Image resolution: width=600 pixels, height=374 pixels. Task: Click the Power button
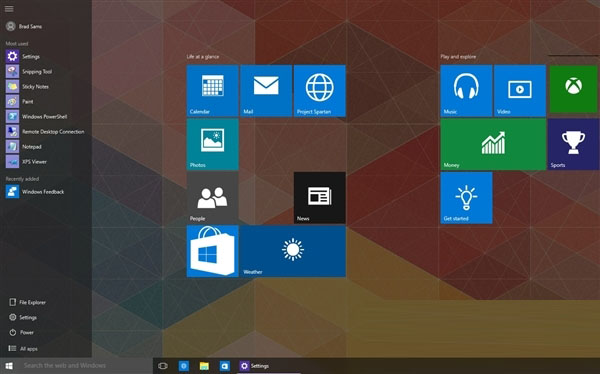[x=22, y=332]
